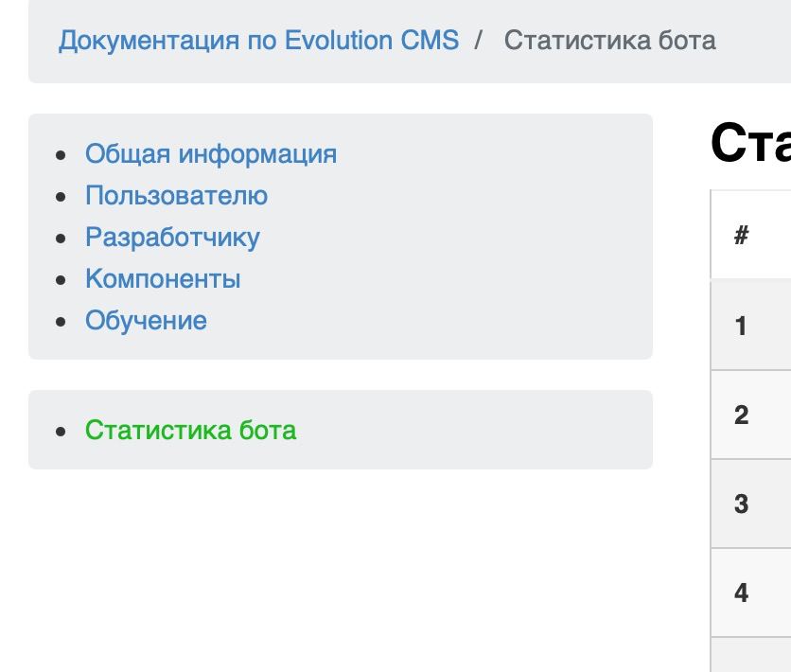Click the bullet beside Компоненты
The height and width of the screenshot is (672, 791).
62,279
